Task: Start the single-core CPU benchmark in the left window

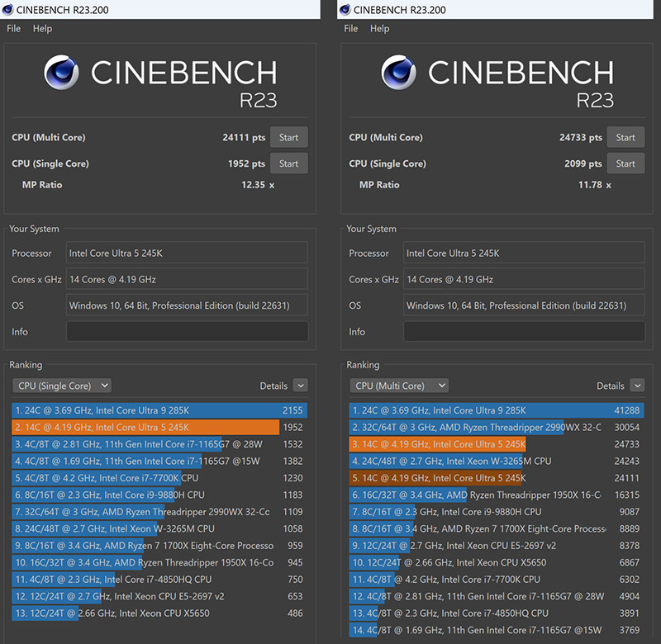Action: (288, 163)
